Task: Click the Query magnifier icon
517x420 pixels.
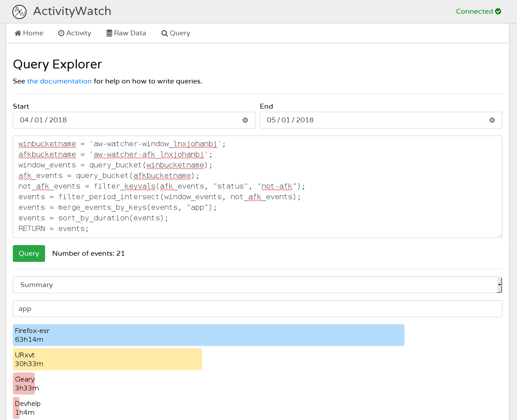Action: [x=164, y=33]
